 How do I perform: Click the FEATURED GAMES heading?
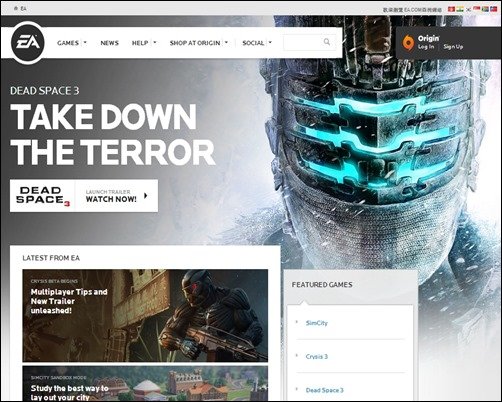322,285
